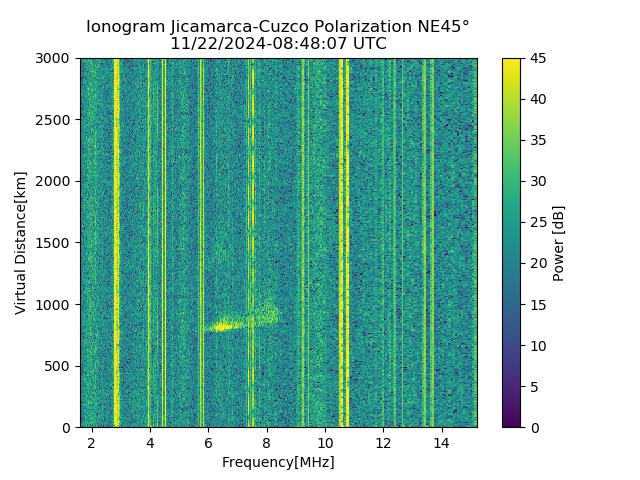
Task: Click the 1500 km y-axis tick label
Action: [x=52, y=243]
